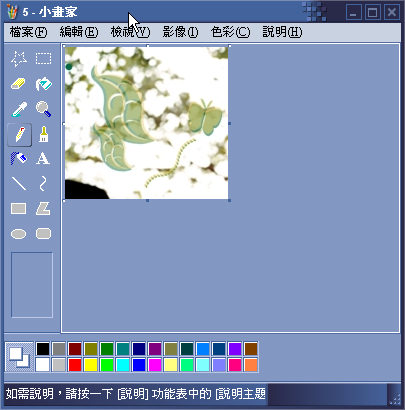Click the butterfly on the canvas

coord(205,117)
